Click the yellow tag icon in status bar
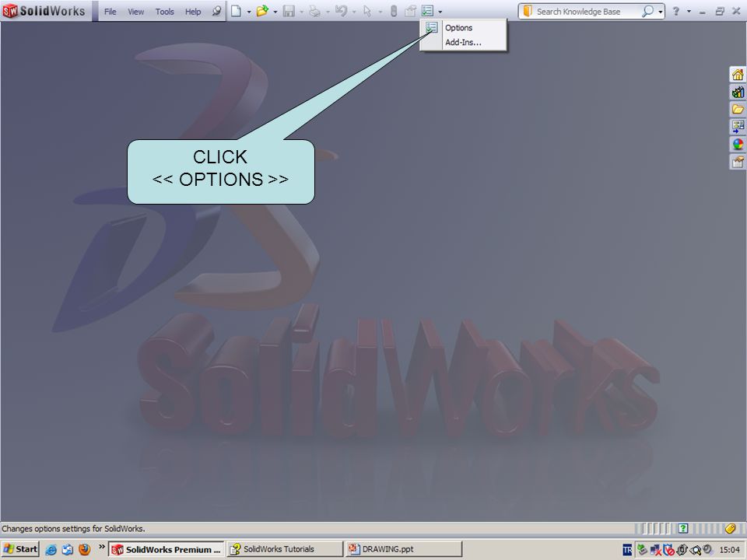The width and height of the screenshot is (747, 560). tap(731, 528)
